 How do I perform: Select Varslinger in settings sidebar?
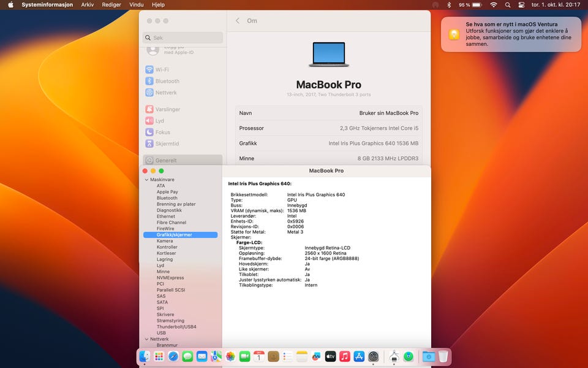click(168, 109)
